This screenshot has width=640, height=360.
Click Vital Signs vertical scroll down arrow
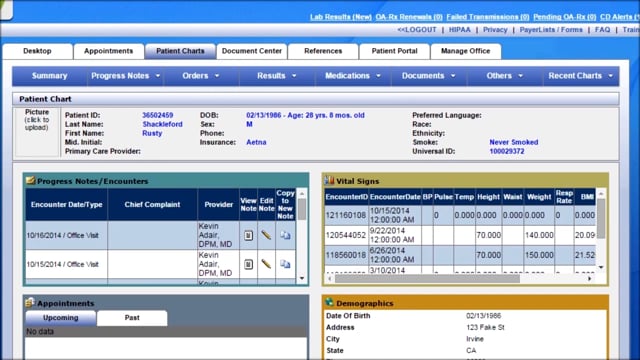pyautogui.click(x=601, y=267)
